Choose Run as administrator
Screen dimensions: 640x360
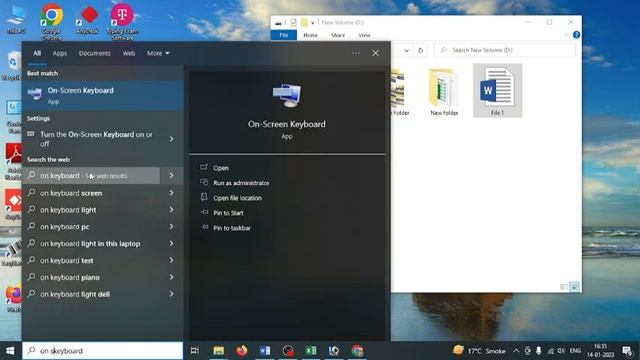241,183
